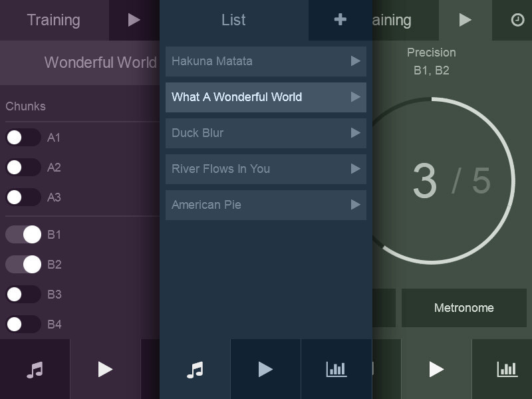This screenshot has width=532, height=399.
Task: Click the Chunks section heading
Action: pos(25,106)
